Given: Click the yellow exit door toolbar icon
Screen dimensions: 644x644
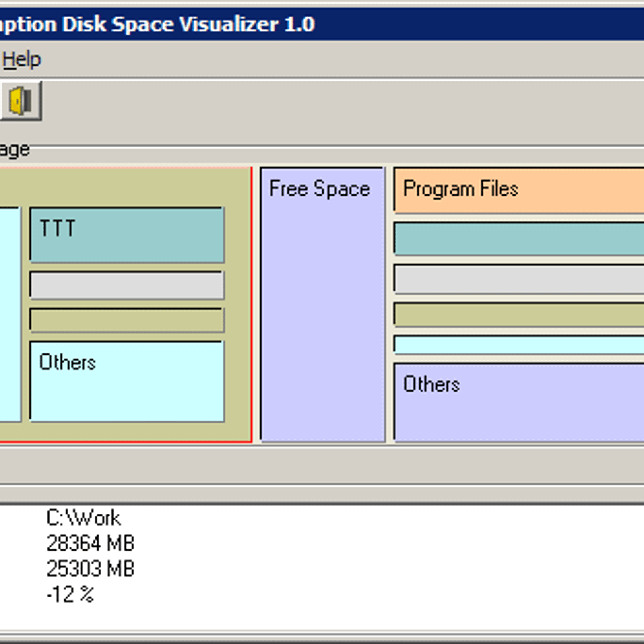Looking at the screenshot, I should (20, 100).
